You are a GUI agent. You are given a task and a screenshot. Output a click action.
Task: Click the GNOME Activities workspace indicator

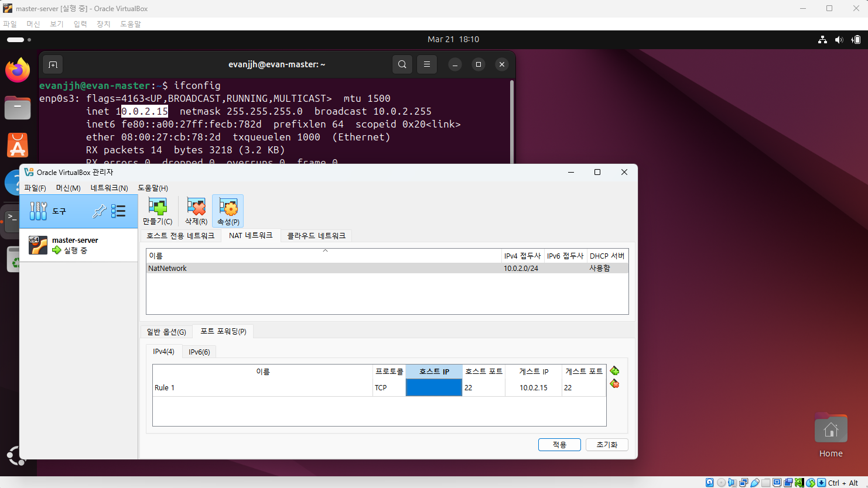(x=19, y=40)
